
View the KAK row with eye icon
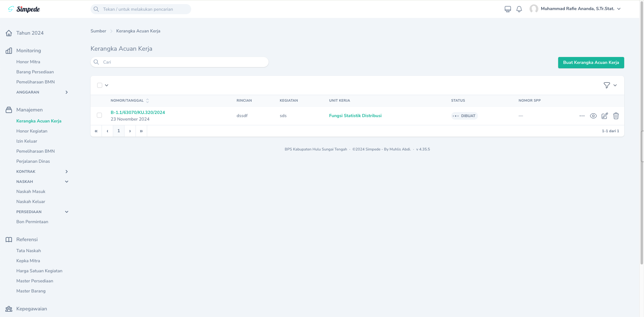point(593,116)
